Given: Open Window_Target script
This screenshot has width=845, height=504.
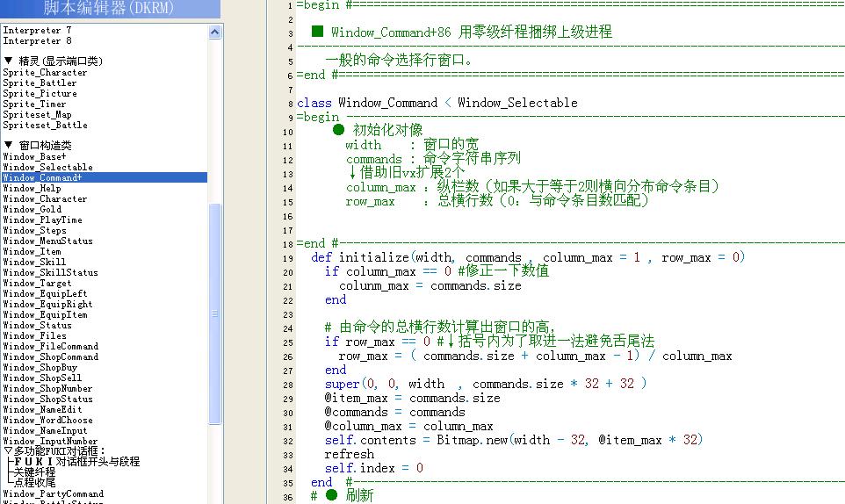Looking at the screenshot, I should pyautogui.click(x=37, y=284).
